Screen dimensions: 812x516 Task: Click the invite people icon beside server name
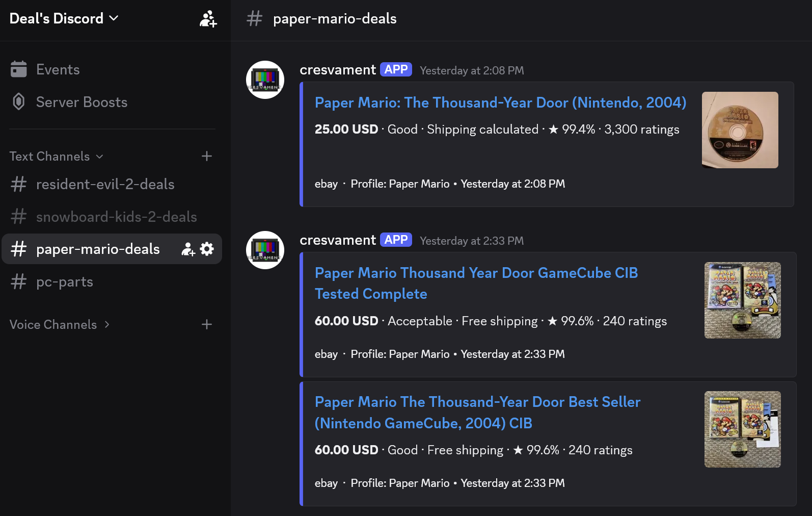click(x=208, y=19)
